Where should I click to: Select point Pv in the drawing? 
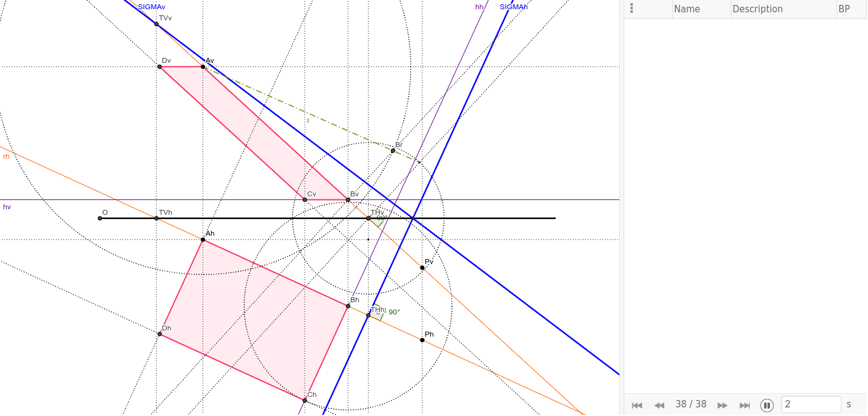(x=422, y=268)
